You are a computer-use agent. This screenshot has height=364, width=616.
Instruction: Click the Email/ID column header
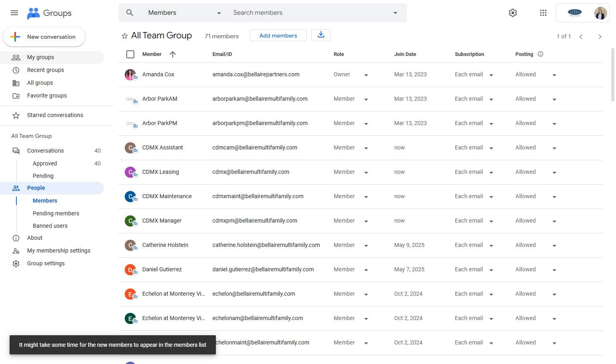point(222,54)
